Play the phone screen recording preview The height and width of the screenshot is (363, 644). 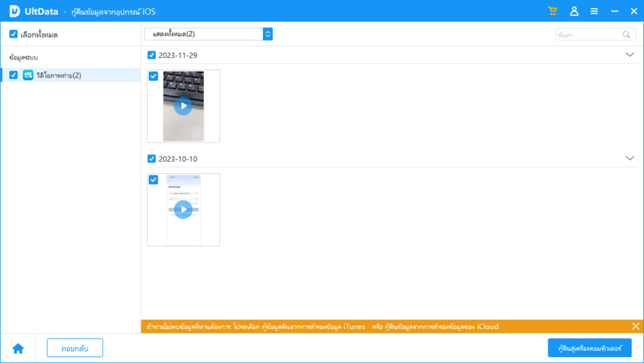coord(183,209)
